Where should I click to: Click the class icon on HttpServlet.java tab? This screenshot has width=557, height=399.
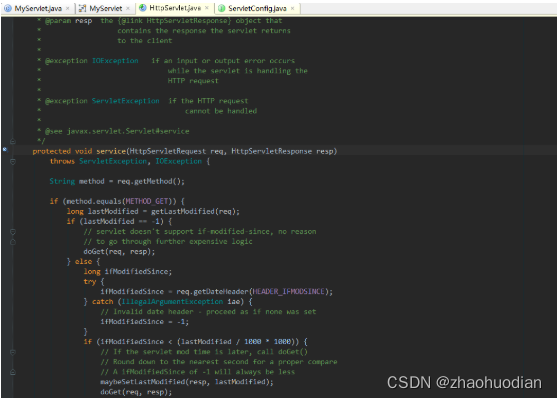point(143,8)
